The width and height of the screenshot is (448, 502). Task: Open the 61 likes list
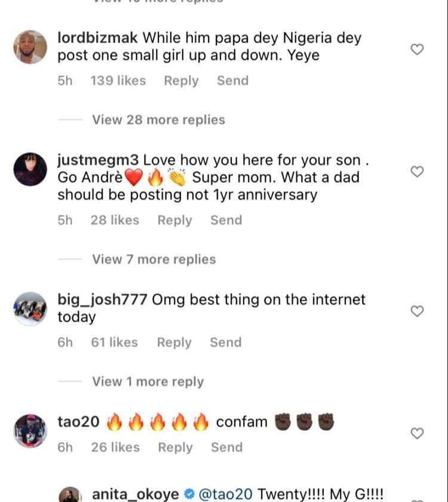[x=114, y=342]
